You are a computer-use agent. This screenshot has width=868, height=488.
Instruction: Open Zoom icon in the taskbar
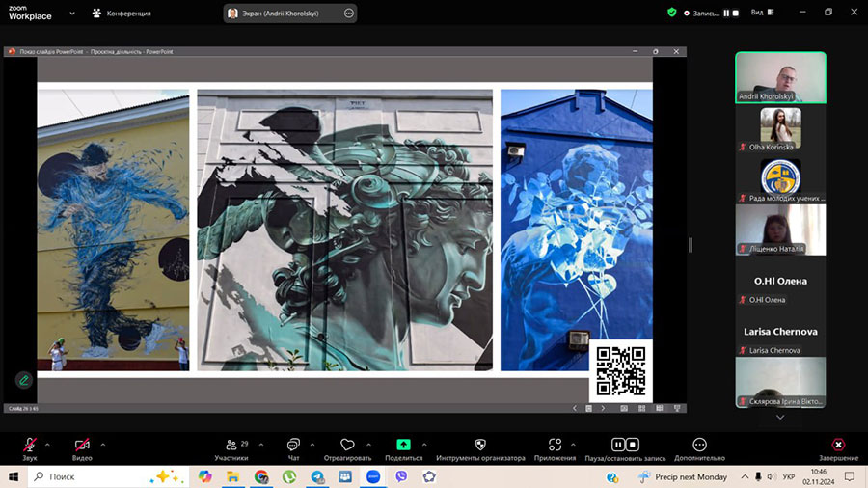373,476
